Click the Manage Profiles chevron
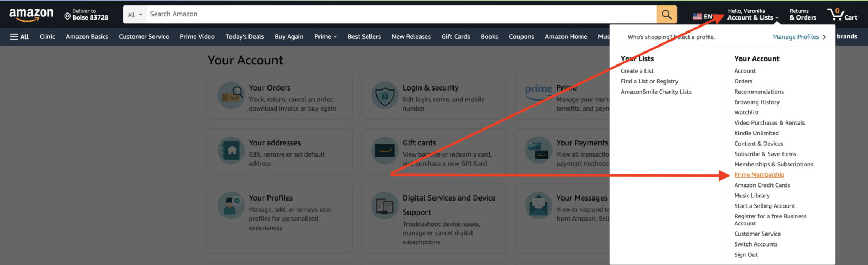Viewport: 868px width, 265px height. point(824,37)
